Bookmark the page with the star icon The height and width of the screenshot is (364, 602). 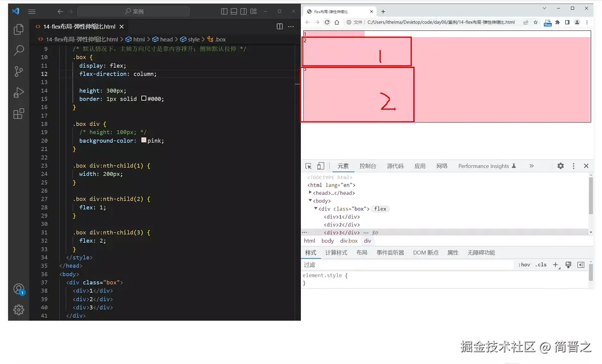coord(536,22)
